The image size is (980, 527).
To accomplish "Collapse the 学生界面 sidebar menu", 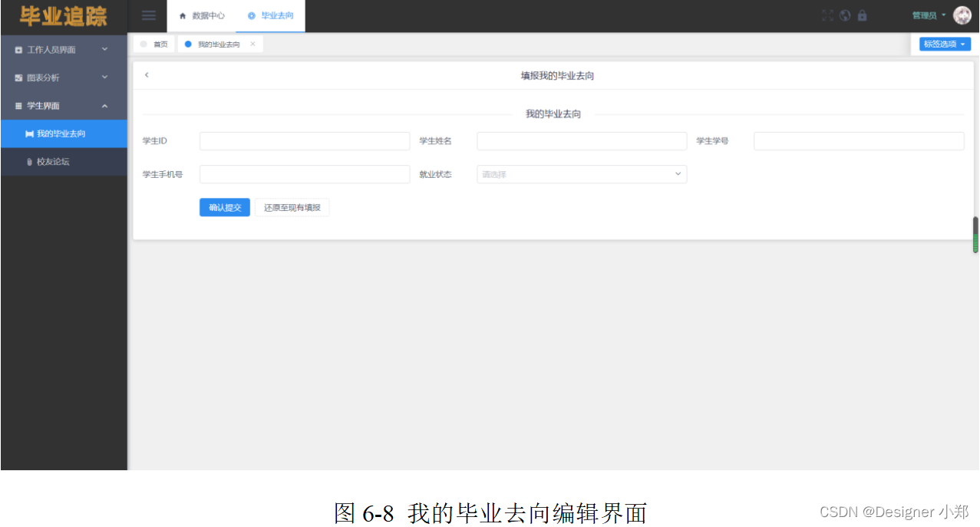I will click(64, 106).
